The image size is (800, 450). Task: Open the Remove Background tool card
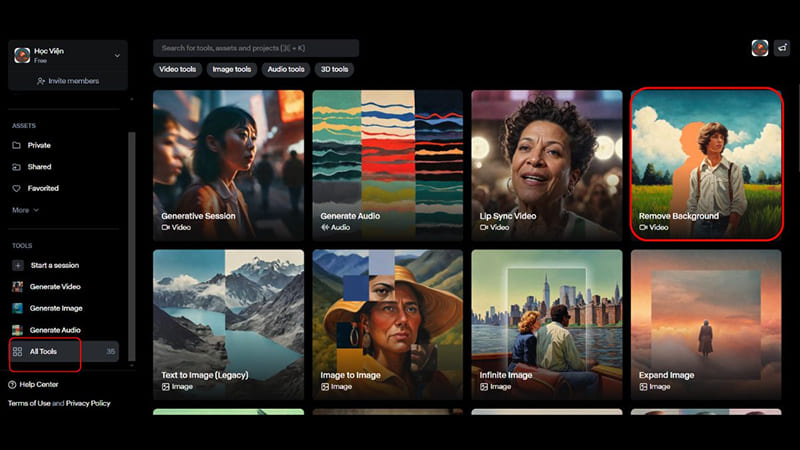pos(706,165)
